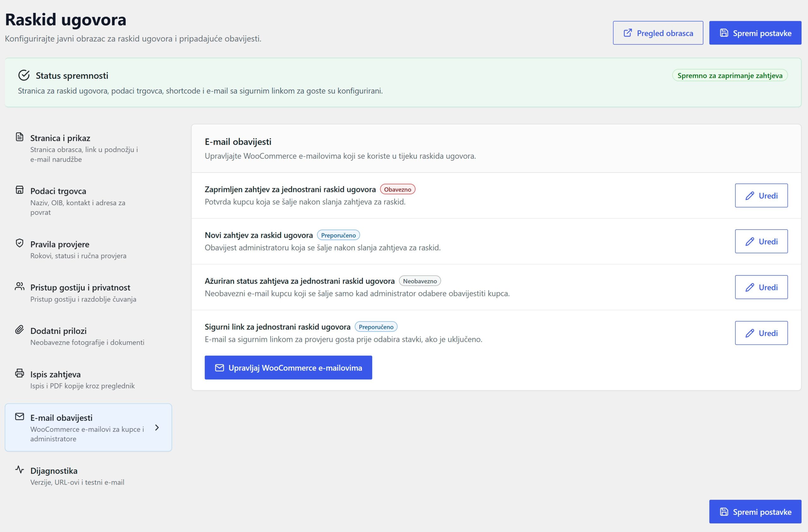808x532 pixels.
Task: Click the printer icon beside Ispis zahtjeva
Action: tap(20, 373)
